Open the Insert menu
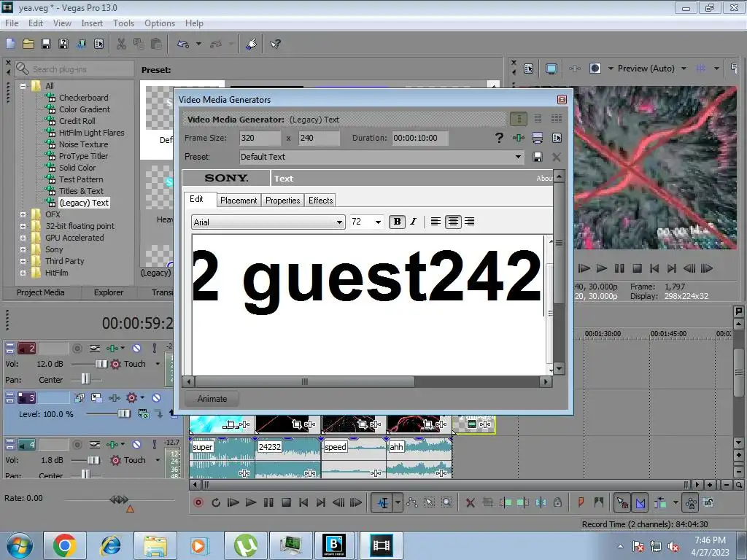The width and height of the screenshot is (747, 560). (91, 23)
